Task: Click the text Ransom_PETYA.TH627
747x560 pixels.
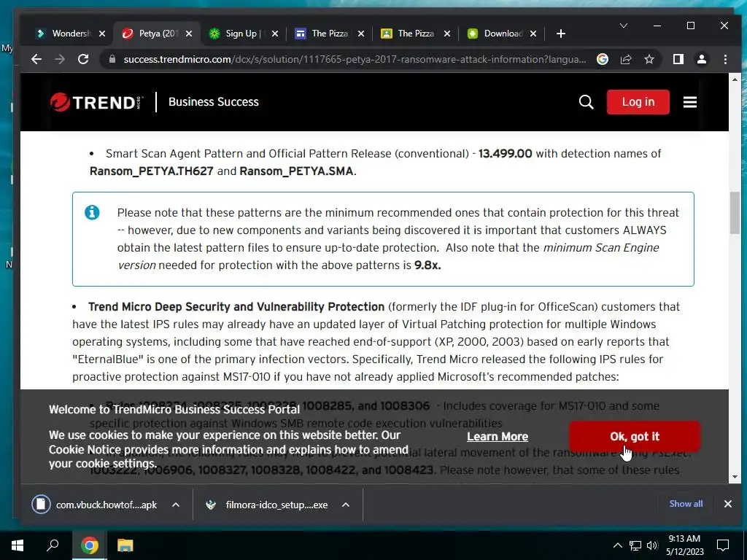Action: pyautogui.click(x=152, y=171)
